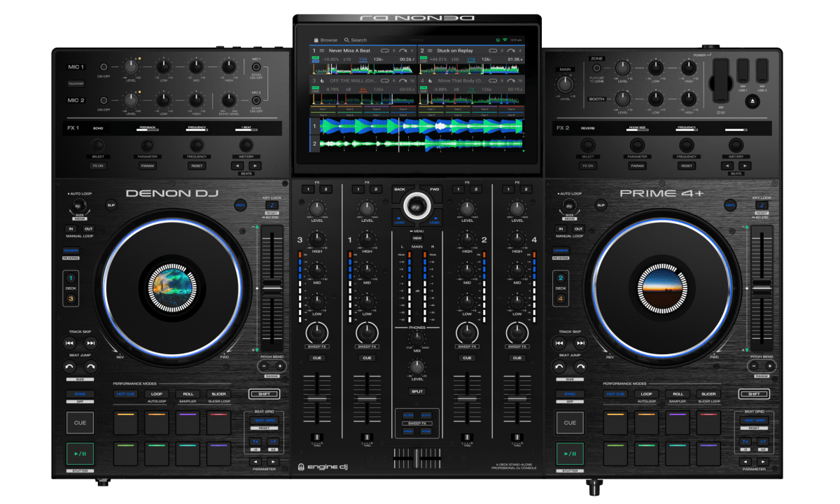Push the left LOAD button
The width and height of the screenshot is (840, 504).
click(399, 220)
